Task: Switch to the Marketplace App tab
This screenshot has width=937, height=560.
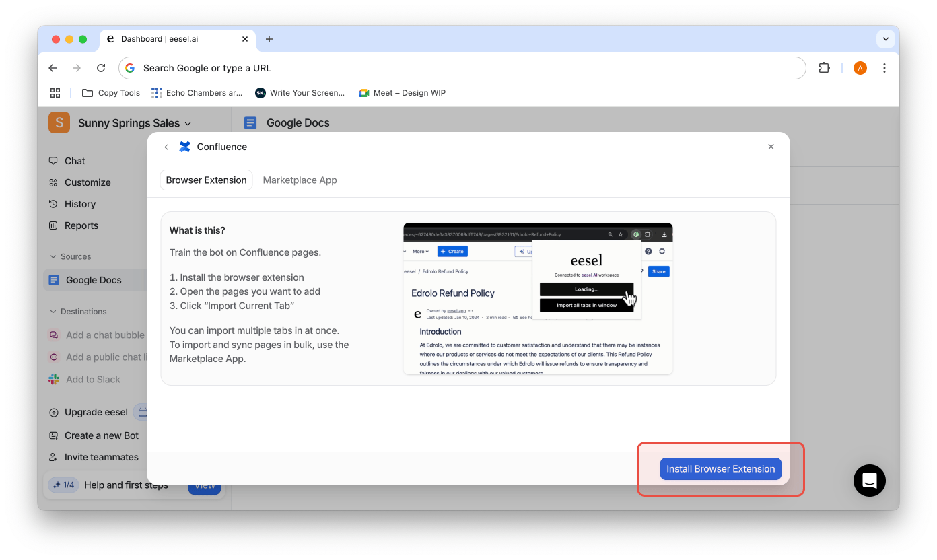Action: (x=300, y=180)
